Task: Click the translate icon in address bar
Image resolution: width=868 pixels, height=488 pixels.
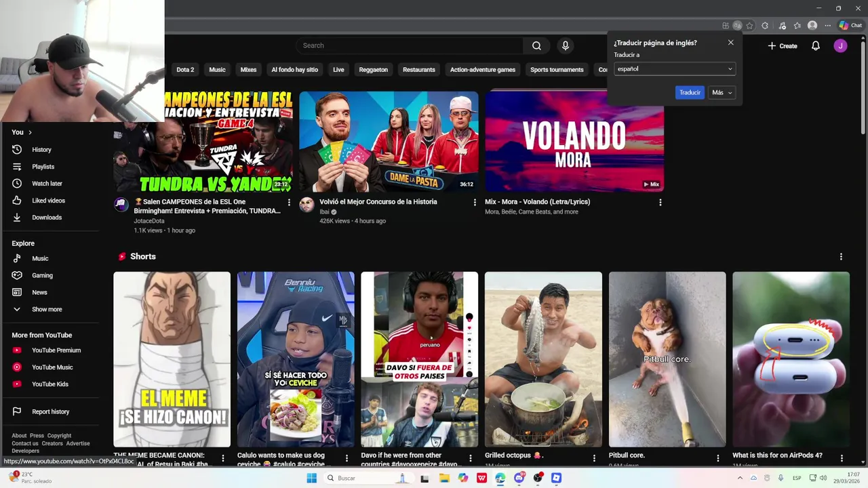Action: (x=737, y=26)
